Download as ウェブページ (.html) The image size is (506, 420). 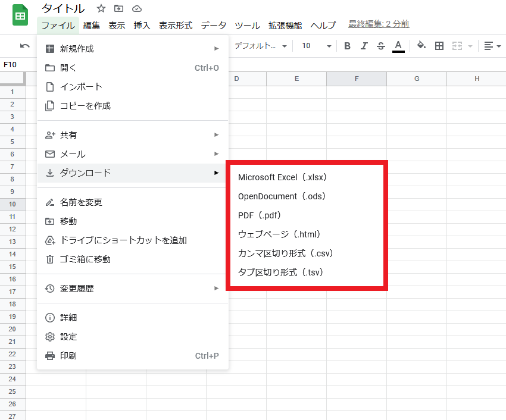pyautogui.click(x=307, y=234)
